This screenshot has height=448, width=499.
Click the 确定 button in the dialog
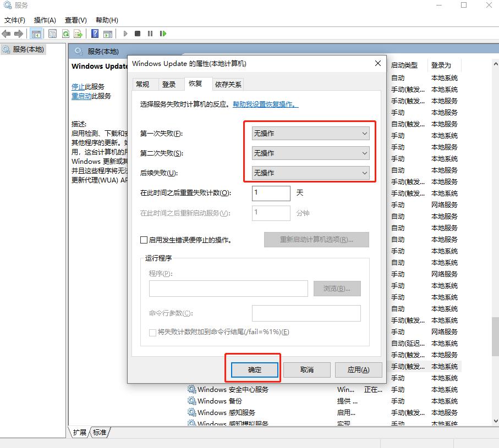253,369
